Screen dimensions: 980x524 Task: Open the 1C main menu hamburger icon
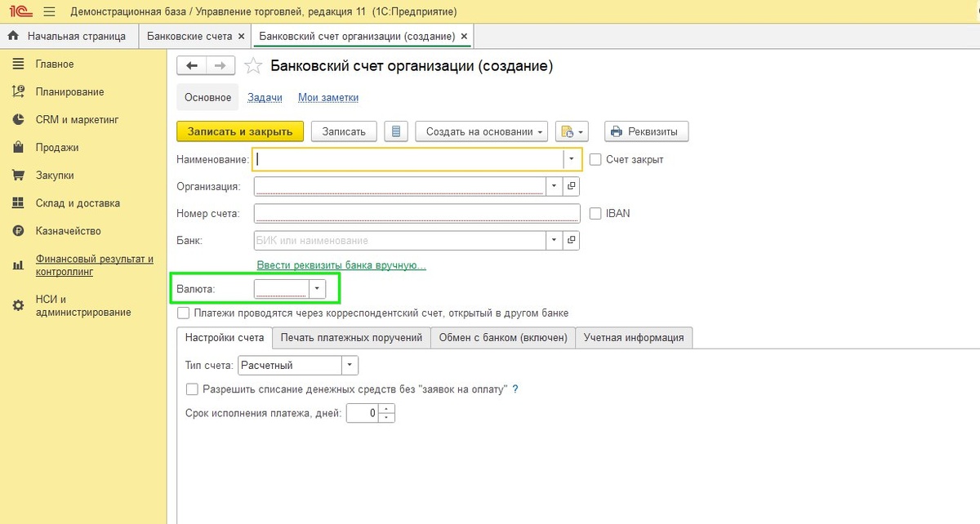coord(49,11)
